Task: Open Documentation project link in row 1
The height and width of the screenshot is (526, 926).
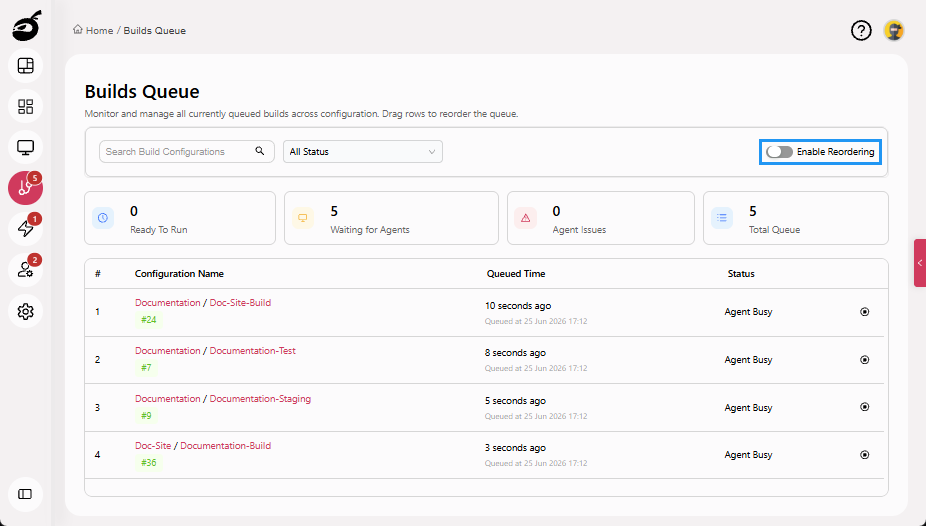Action: (168, 303)
